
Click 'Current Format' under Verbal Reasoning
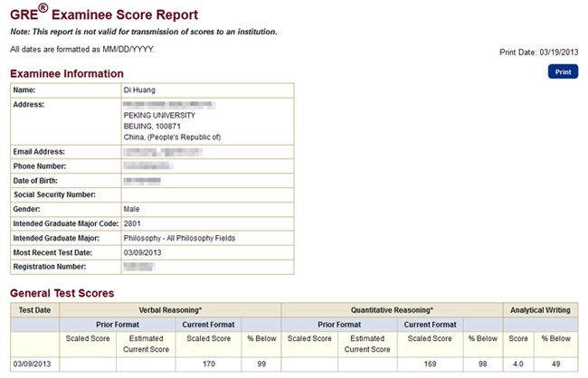[208, 325]
